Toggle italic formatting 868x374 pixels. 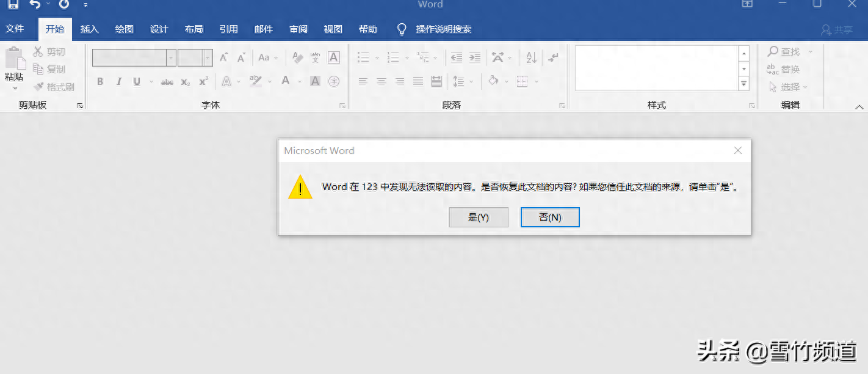point(118,81)
